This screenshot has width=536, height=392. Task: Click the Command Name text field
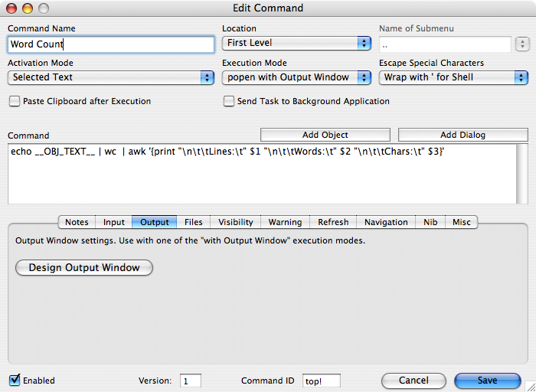[x=110, y=44]
